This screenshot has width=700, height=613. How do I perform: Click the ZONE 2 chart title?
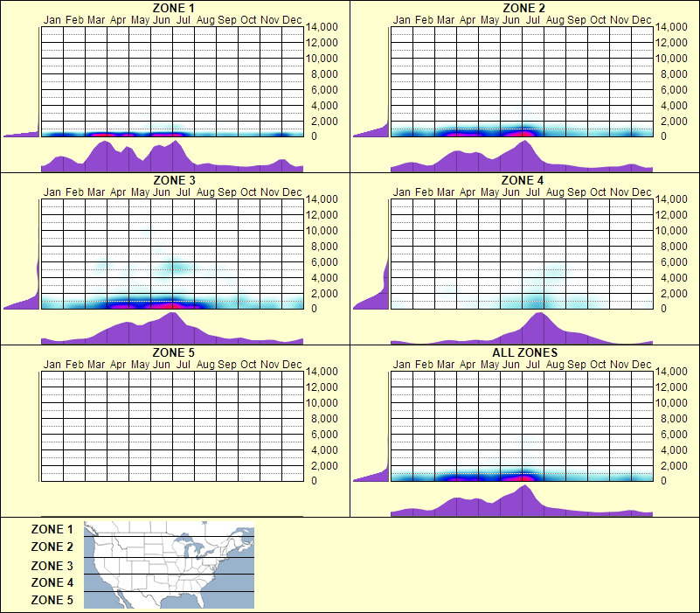pyautogui.click(x=523, y=8)
